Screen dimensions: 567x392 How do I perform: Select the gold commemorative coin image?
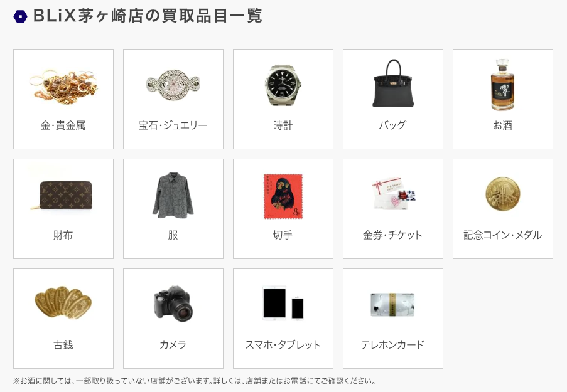point(502,194)
